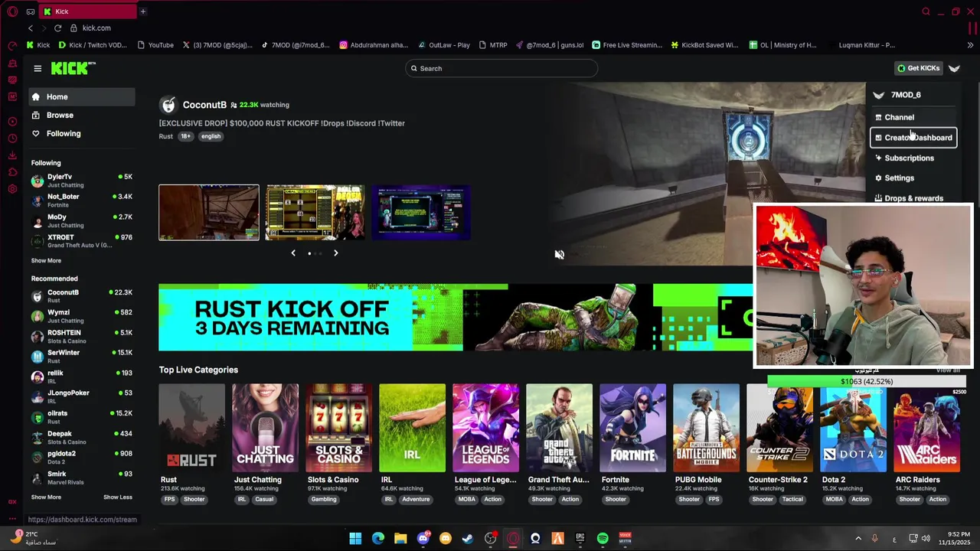
Task: Open the YouTube bookmark
Action: (x=155, y=45)
